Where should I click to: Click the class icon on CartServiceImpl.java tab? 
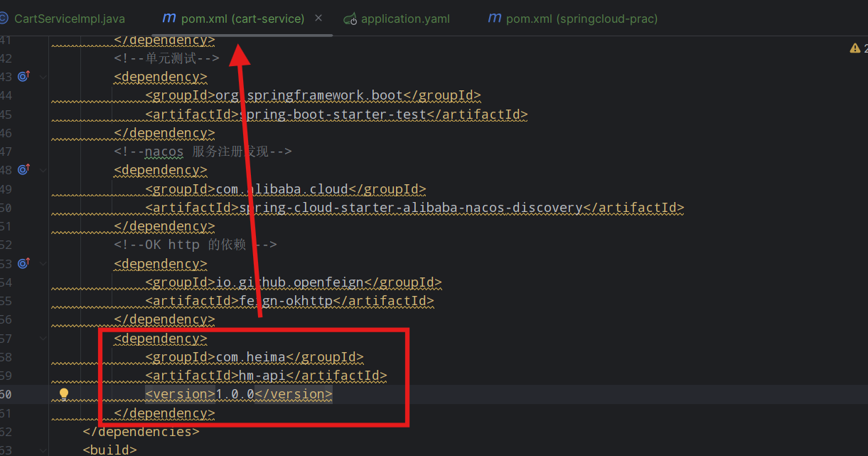click(4, 18)
